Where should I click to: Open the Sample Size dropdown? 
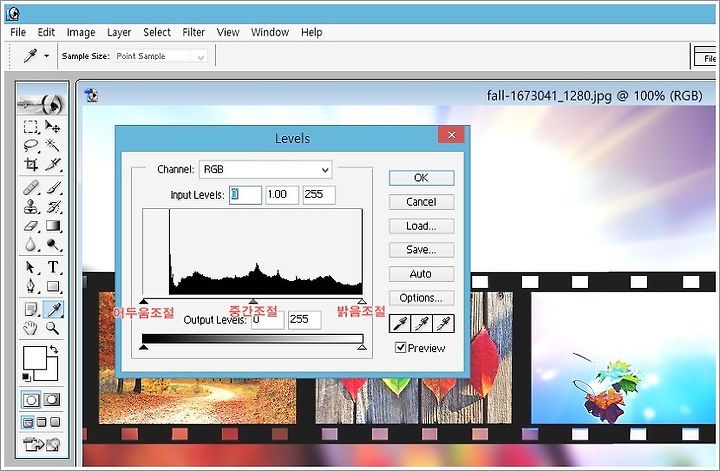tap(161, 56)
